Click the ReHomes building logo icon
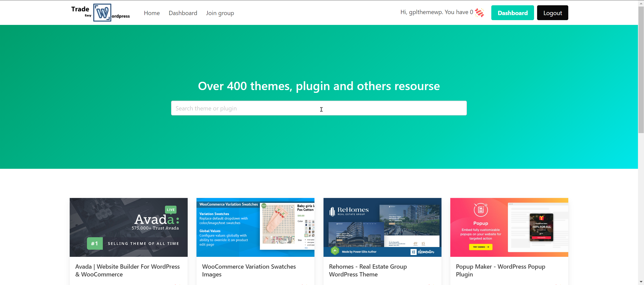 point(332,212)
